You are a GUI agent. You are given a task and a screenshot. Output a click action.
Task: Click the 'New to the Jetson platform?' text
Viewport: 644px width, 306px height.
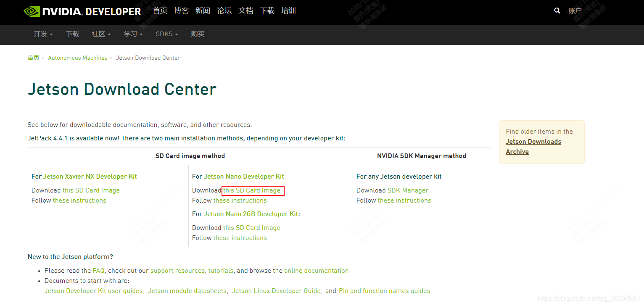click(70, 257)
